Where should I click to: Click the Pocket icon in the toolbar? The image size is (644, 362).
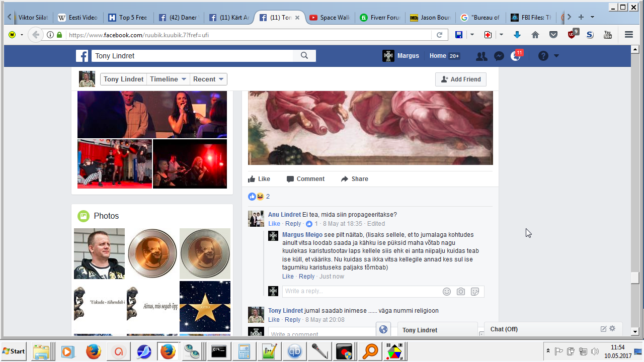(553, 35)
